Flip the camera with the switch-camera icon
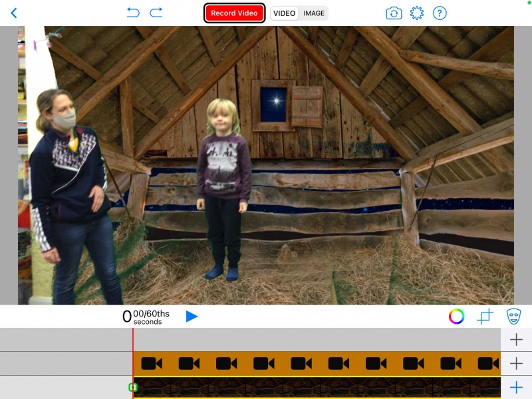Viewport: 532px width, 399px height. (x=394, y=13)
